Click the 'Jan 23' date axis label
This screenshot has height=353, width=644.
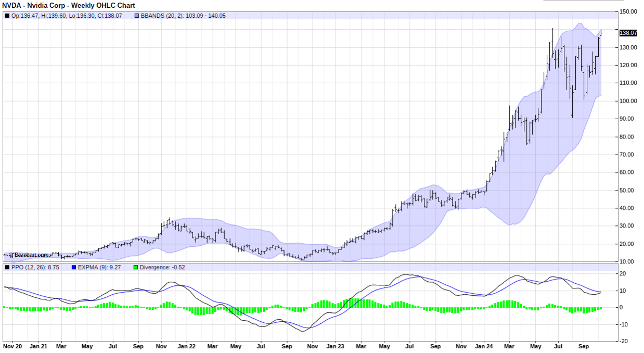335,346
